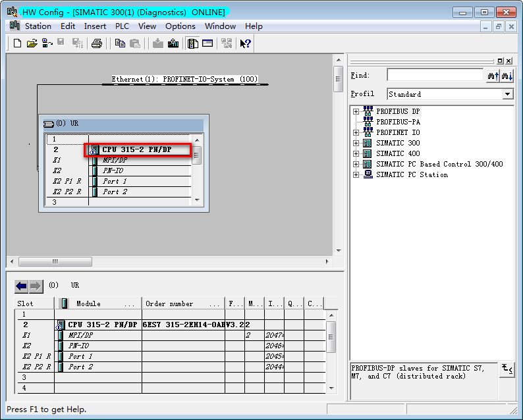Click the Order number column header
The width and height of the screenshot is (523, 420).
point(184,303)
